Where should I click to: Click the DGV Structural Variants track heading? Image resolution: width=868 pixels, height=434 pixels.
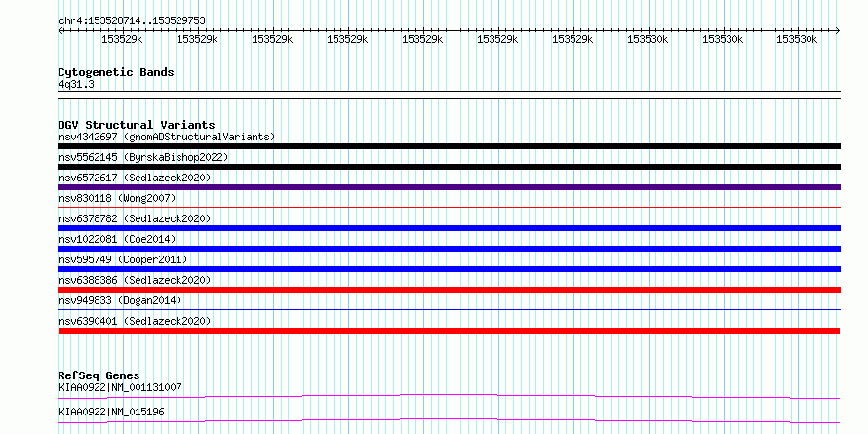click(x=137, y=125)
